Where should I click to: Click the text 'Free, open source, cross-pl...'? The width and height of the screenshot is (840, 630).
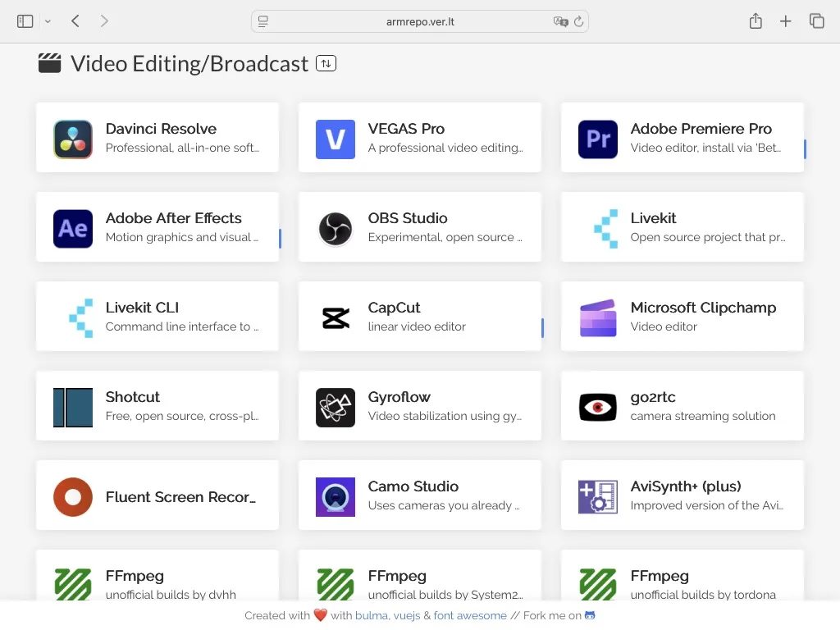pyautogui.click(x=182, y=416)
